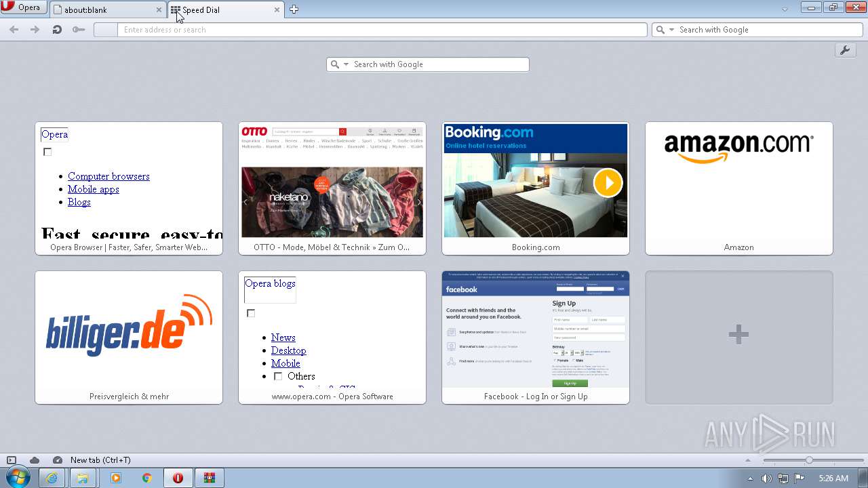The image size is (868, 488).
Task: Click the toolbar Search with Google field
Action: (x=757, y=30)
